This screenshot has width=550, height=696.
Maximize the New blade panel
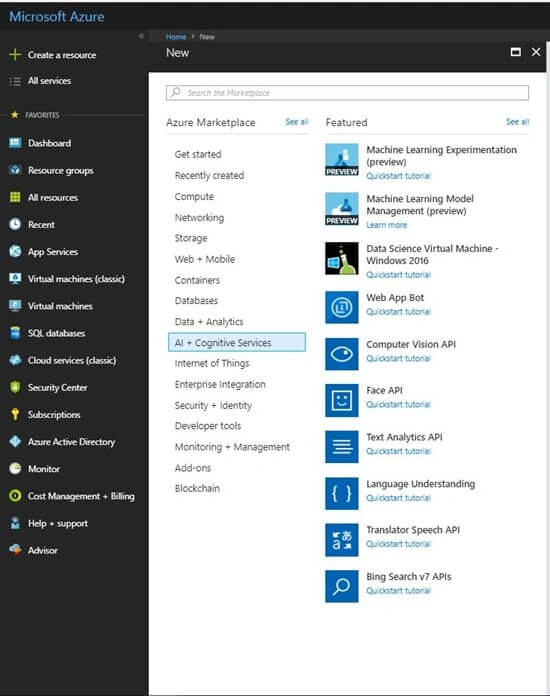click(x=515, y=52)
